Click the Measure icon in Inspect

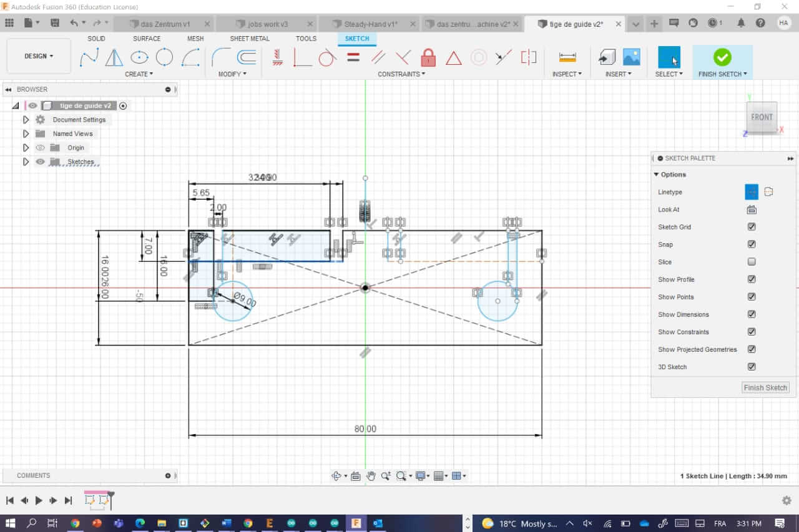pyautogui.click(x=567, y=57)
